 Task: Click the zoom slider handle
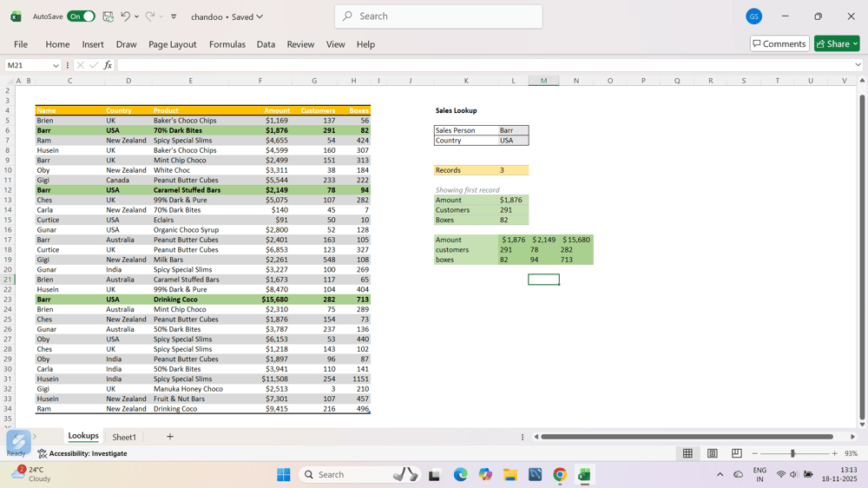click(792, 453)
